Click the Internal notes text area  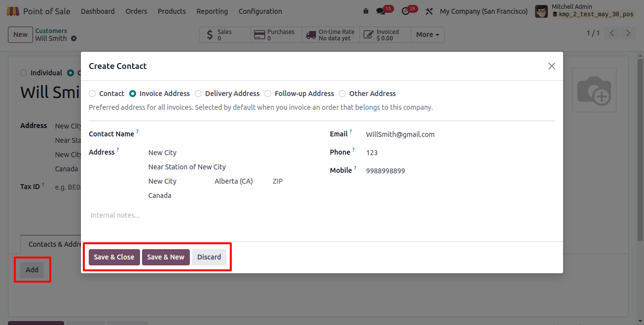point(322,215)
